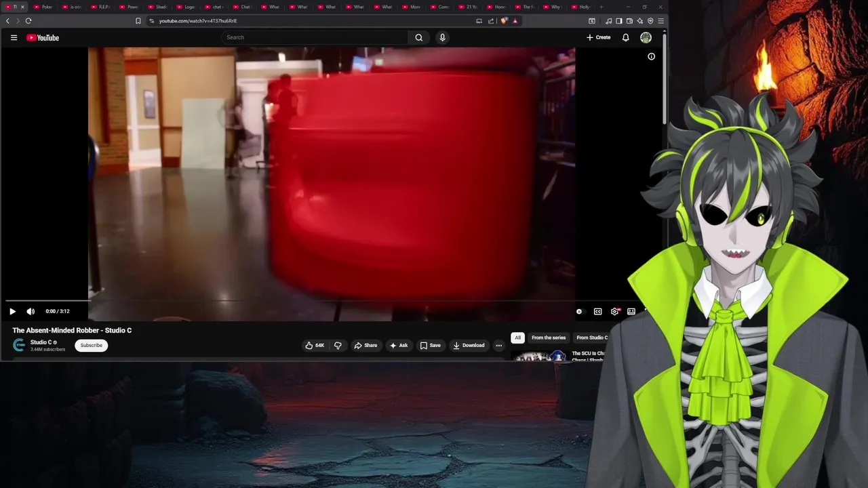Dislike the video with thumbs-down
Image resolution: width=868 pixels, height=488 pixels.
click(x=338, y=345)
